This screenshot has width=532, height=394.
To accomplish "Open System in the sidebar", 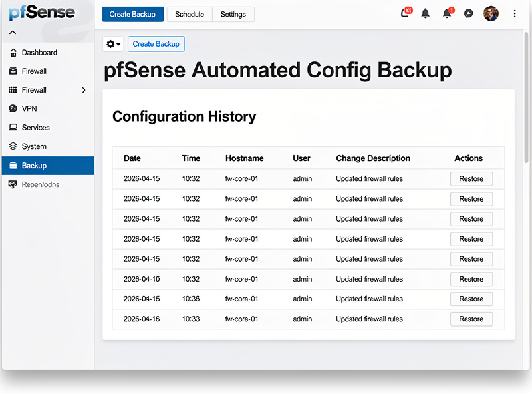I will click(x=48, y=146).
